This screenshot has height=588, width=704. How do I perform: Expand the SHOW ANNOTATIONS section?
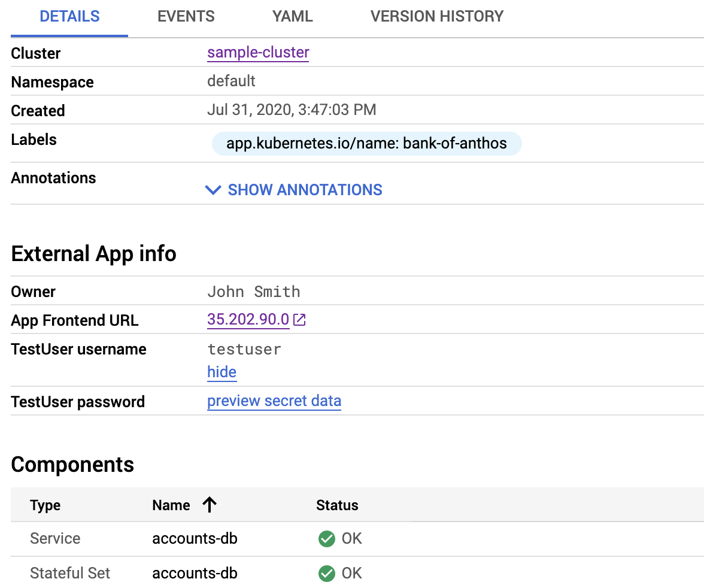[x=304, y=190]
